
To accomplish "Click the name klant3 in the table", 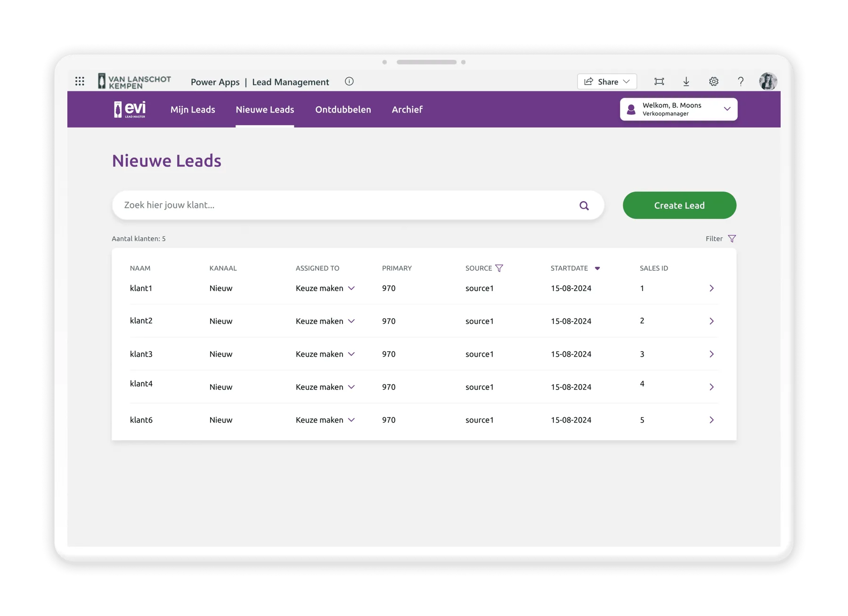I will pyautogui.click(x=141, y=354).
